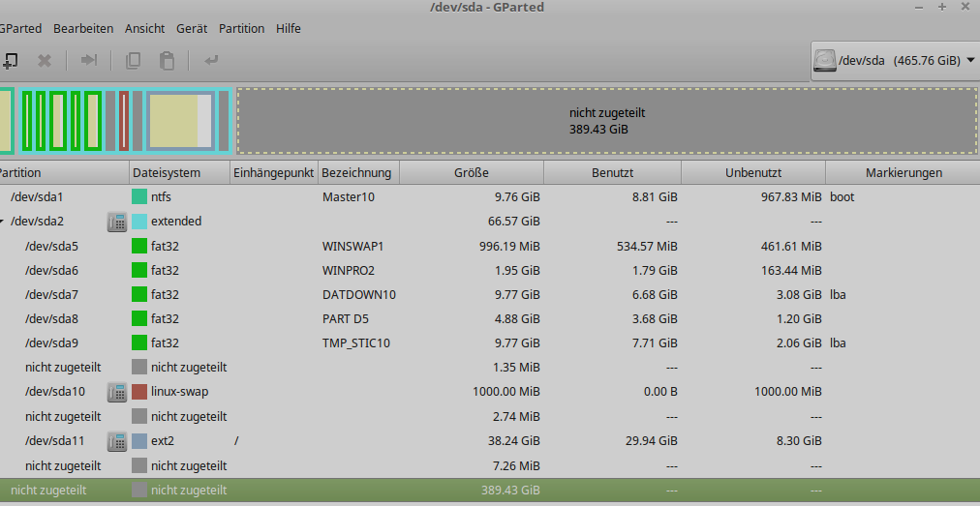Click the 66.57 GiB size value
Image resolution: width=980 pixels, height=506 pixels.
(x=514, y=222)
